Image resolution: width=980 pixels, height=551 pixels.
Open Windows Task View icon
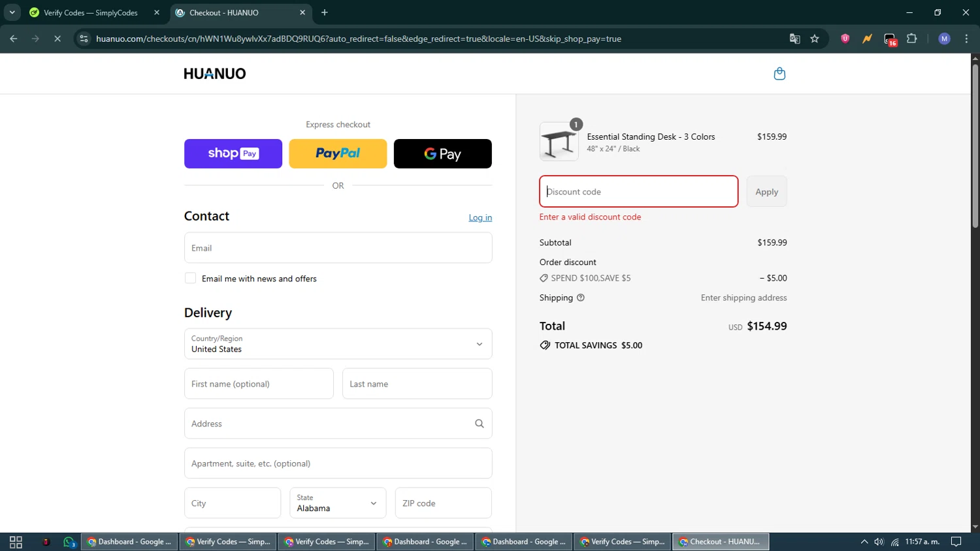16,542
